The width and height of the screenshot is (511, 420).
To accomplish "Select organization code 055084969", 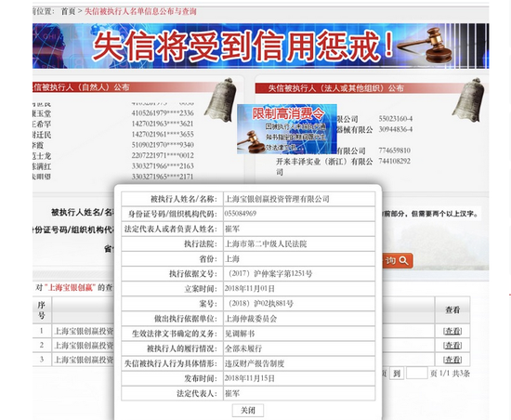I will click(241, 214).
